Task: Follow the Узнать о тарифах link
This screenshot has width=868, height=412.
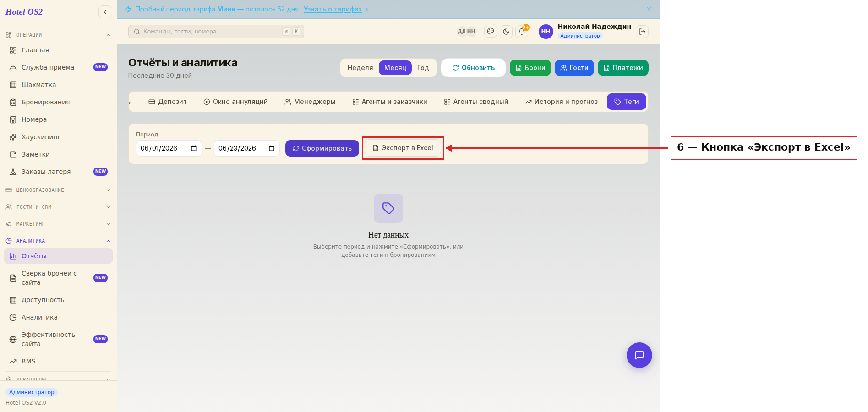Action: [333, 9]
